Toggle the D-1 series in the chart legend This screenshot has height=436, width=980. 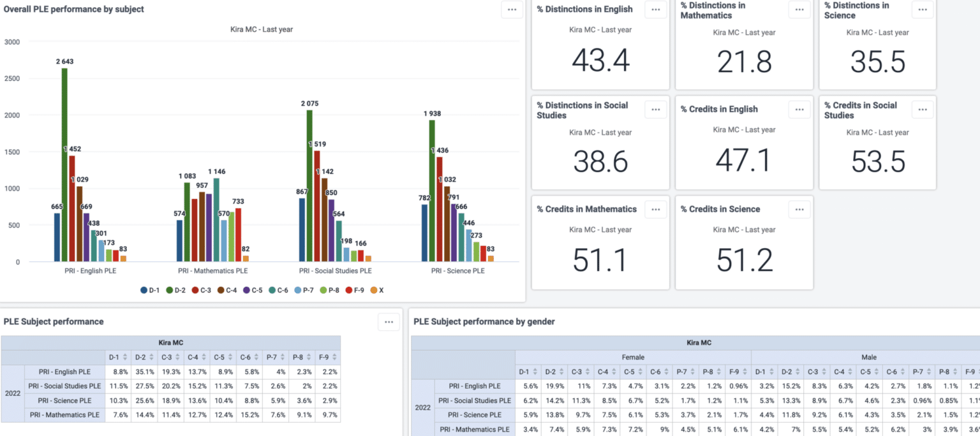(150, 290)
